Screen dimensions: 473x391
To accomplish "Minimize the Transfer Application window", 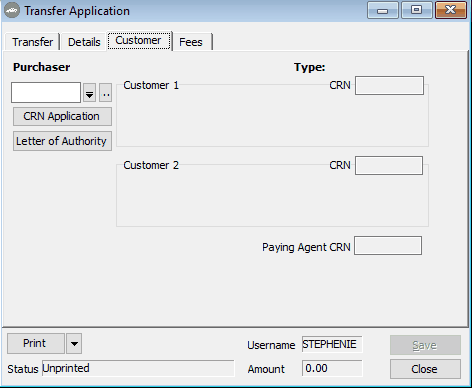I will pos(383,10).
